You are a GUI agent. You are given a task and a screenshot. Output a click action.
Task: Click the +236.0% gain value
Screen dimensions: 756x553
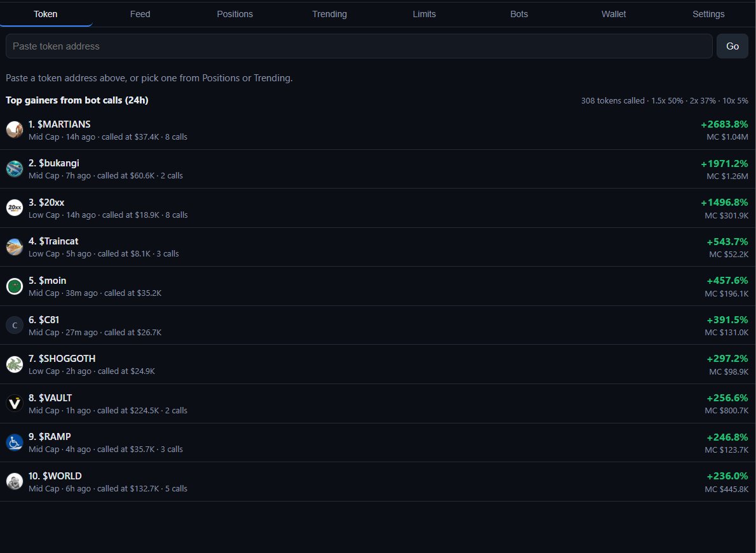coord(727,476)
